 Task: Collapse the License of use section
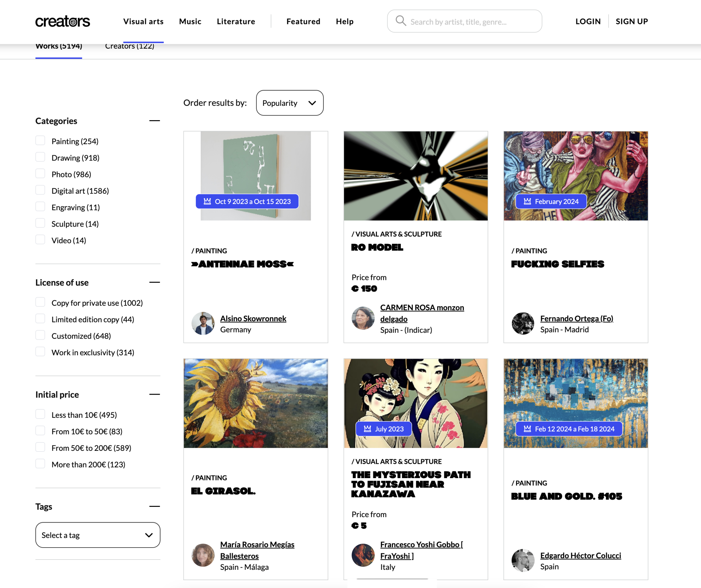pyautogui.click(x=155, y=282)
